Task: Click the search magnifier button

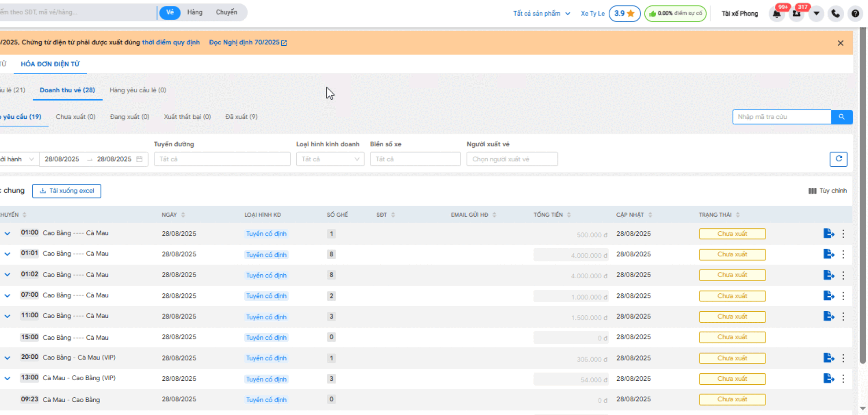Action: pos(842,117)
